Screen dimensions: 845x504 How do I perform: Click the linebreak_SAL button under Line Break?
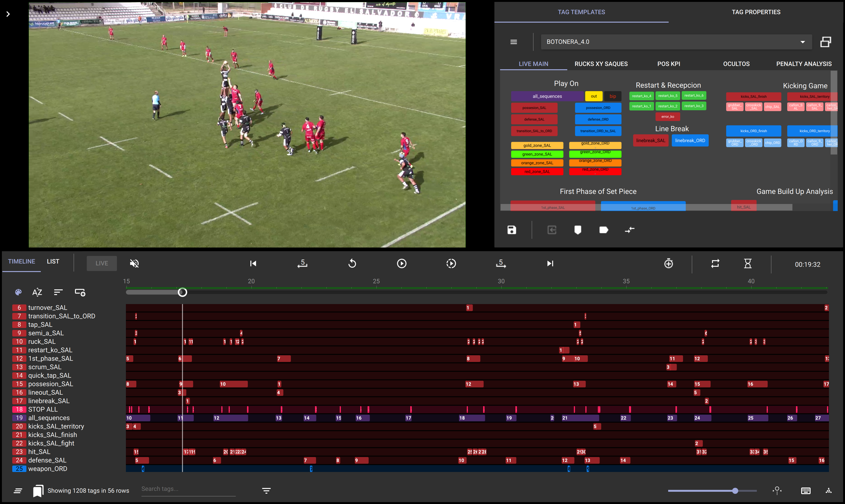point(650,140)
